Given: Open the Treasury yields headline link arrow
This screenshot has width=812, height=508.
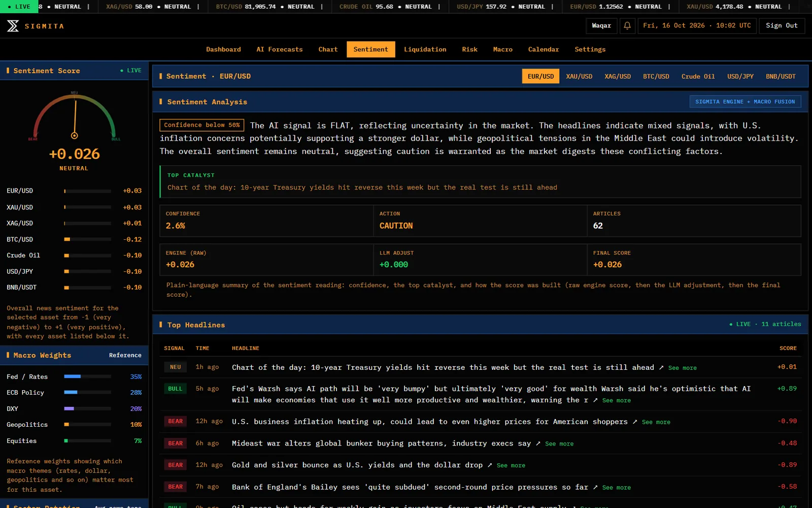Looking at the screenshot, I should pos(661,367).
